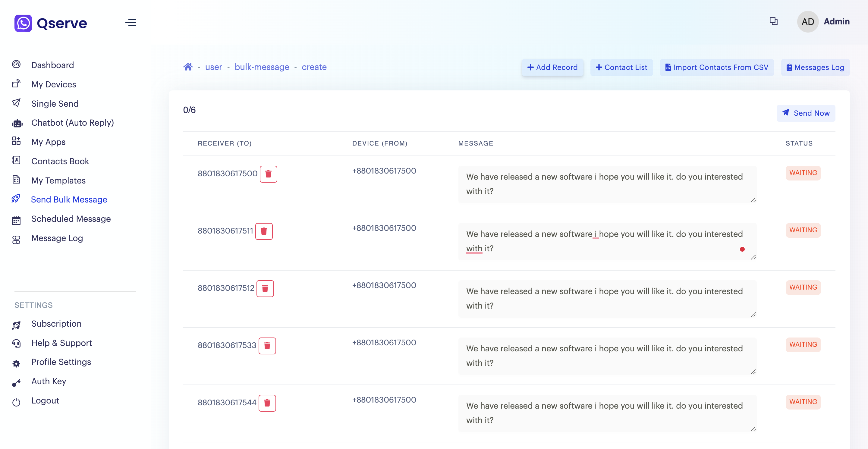Delete receiver 8801830617511 with trash icon
This screenshot has height=449, width=868.
[x=263, y=231]
